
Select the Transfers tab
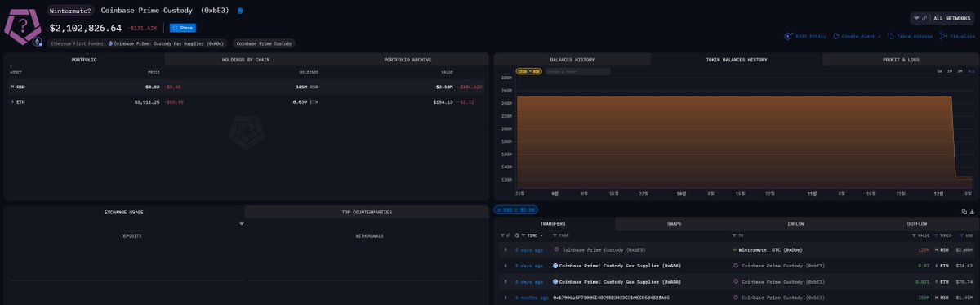click(x=554, y=223)
